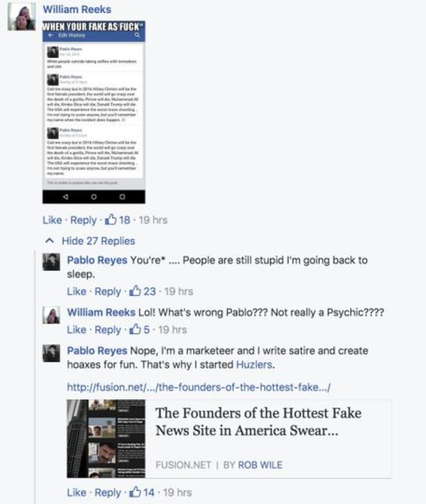Open "The Founders of the Hottest Fake News" headline
The width and height of the screenshot is (426, 504).
[258, 422]
